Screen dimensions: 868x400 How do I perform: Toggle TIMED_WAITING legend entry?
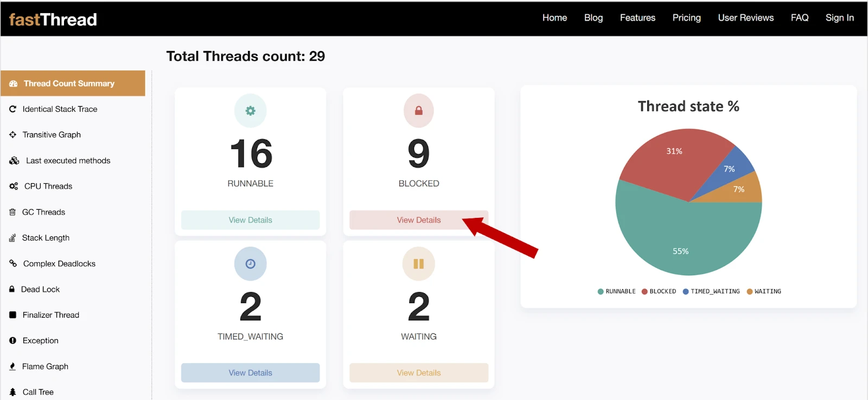[x=711, y=292]
